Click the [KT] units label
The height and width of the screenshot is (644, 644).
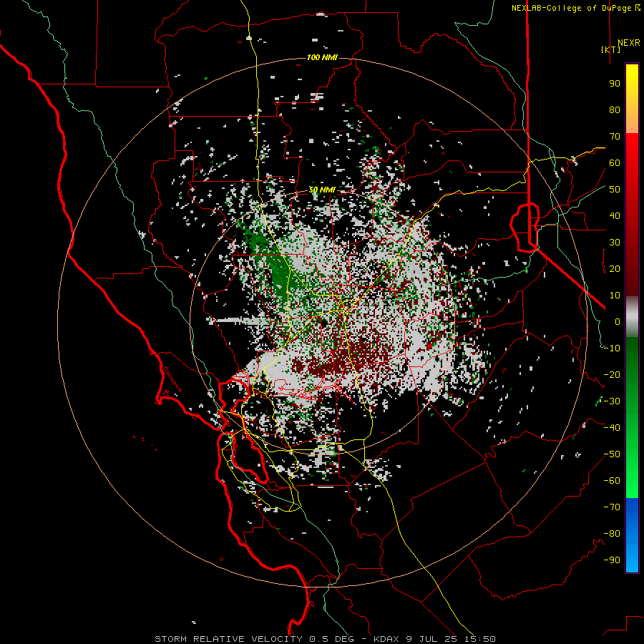(x=611, y=49)
